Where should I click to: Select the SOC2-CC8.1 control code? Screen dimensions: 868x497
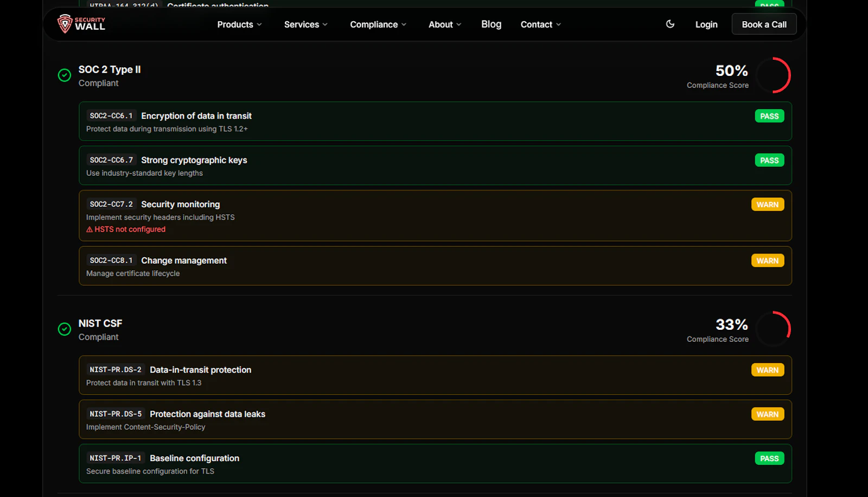coord(111,260)
